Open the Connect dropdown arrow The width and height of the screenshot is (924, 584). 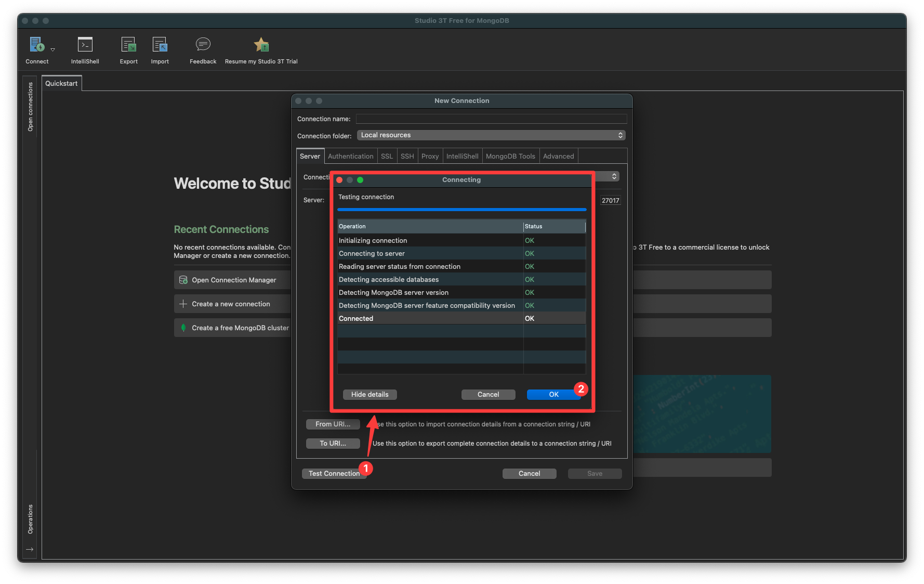click(52, 50)
